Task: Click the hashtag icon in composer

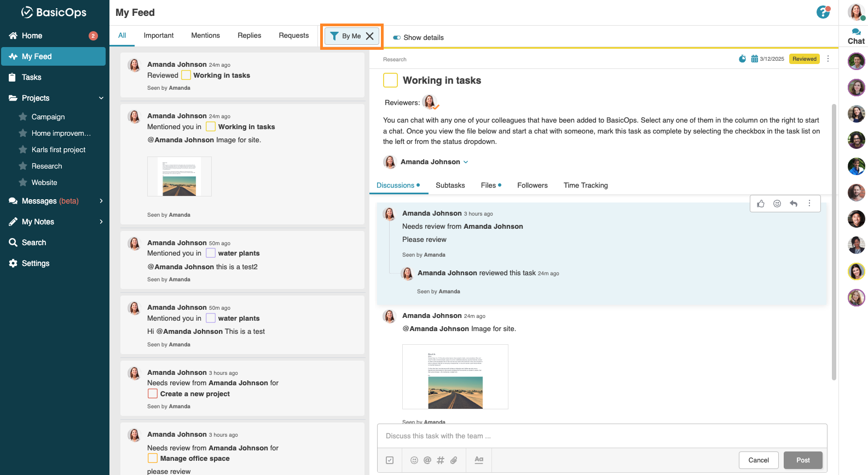Action: 441,460
